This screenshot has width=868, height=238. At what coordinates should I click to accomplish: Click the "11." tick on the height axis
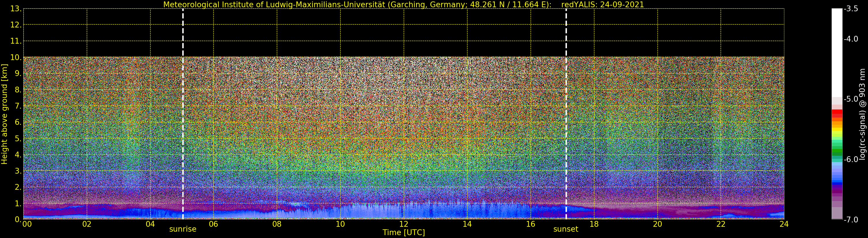[x=16, y=41]
